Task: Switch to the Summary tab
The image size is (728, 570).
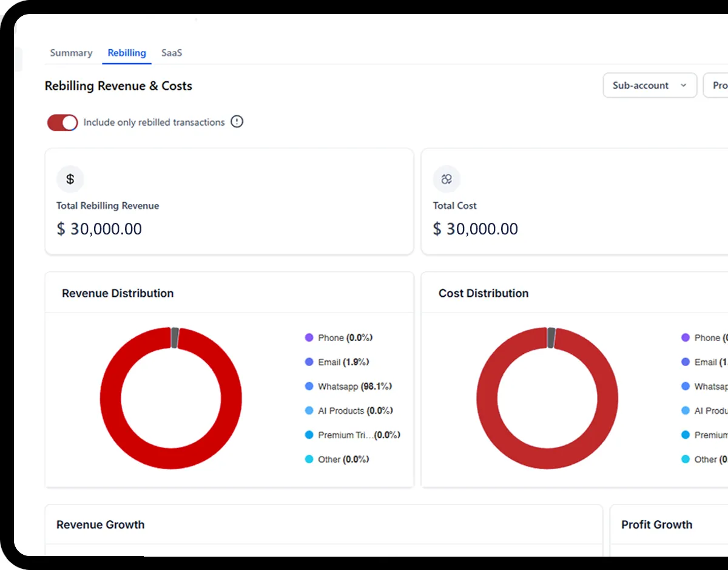Action: (71, 53)
